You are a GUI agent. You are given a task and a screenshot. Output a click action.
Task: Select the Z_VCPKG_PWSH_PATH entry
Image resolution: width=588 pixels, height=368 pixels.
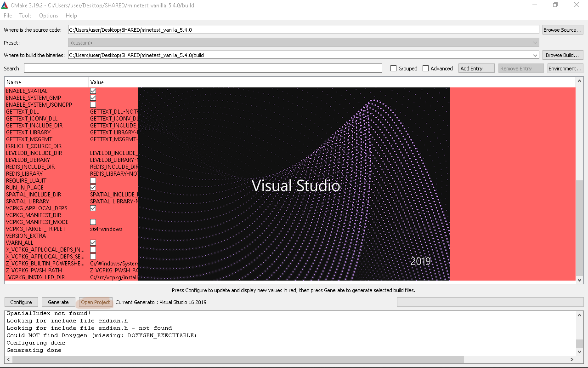33,270
